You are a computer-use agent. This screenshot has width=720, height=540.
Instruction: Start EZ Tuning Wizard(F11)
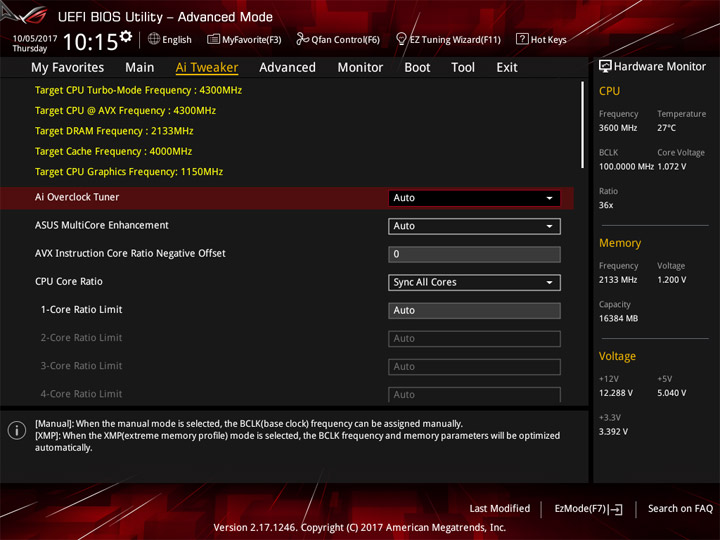449,39
